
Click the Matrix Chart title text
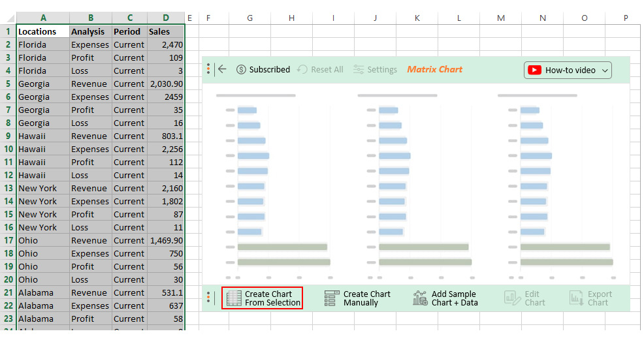pos(434,69)
